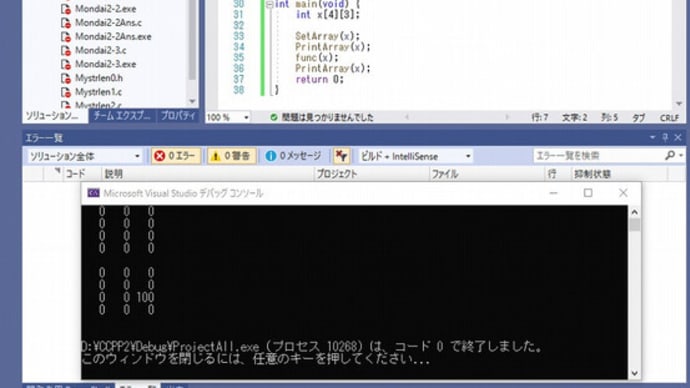Image resolution: width=690 pixels, height=388 pixels.
Task: Open the solution scope dropdown
Action: pyautogui.click(x=84, y=156)
